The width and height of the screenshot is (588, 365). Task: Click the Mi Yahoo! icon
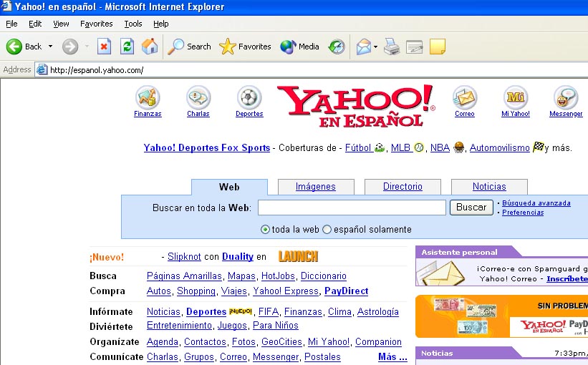point(516,97)
